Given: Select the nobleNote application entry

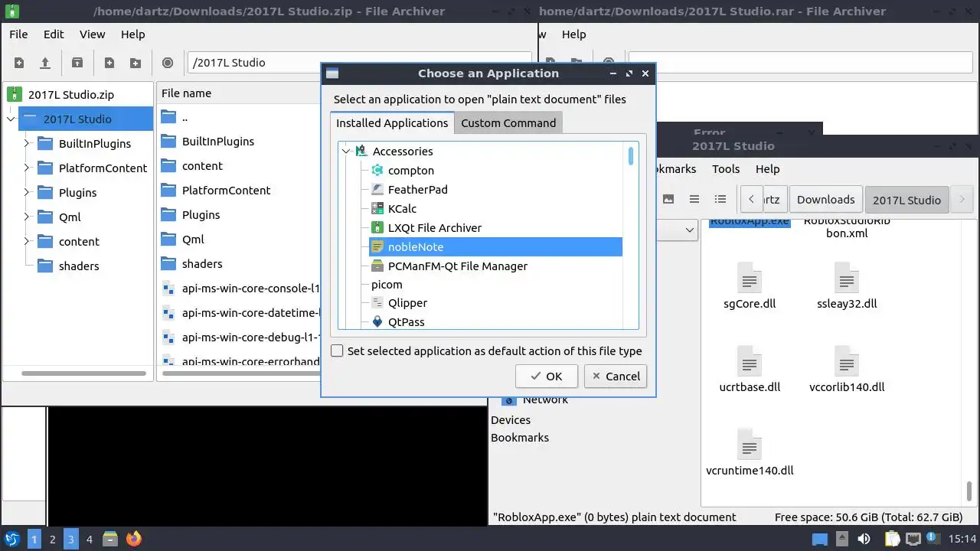Looking at the screenshot, I should (x=495, y=246).
